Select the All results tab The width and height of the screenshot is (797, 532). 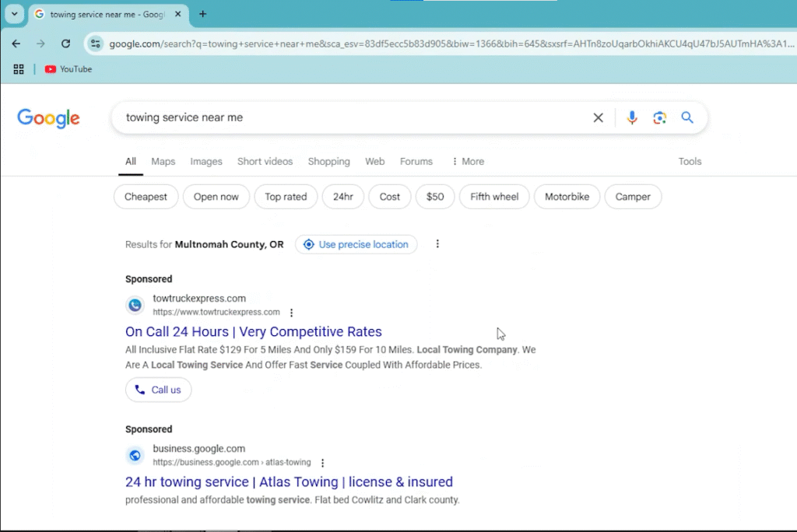tap(131, 162)
